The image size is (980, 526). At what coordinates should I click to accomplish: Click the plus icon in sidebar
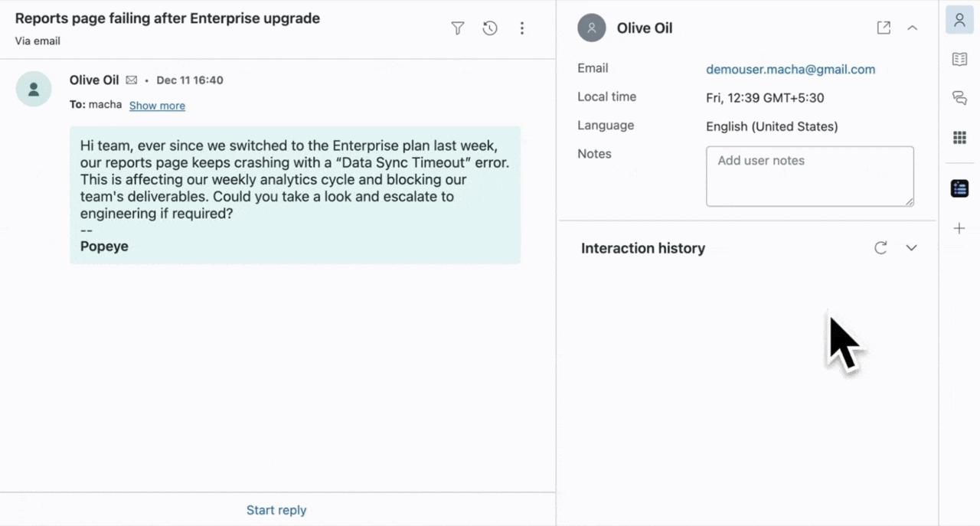[959, 228]
